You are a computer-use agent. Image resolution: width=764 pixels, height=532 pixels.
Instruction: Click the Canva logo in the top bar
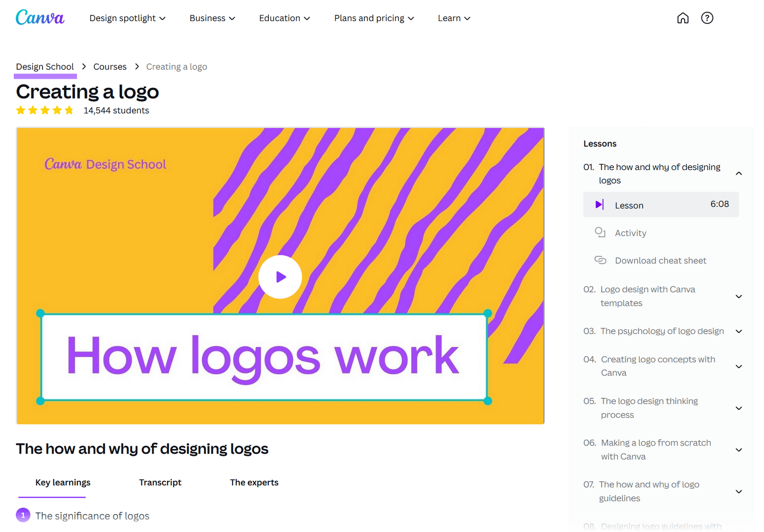pos(40,18)
